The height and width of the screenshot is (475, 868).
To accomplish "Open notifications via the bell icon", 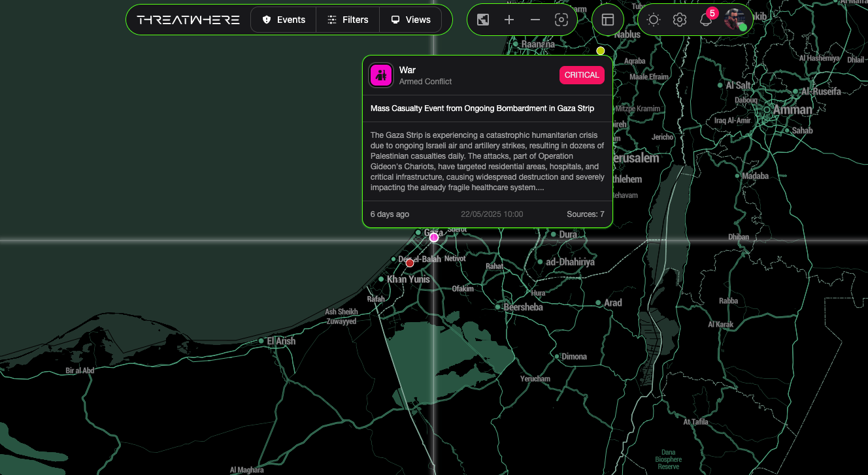I will coord(705,20).
